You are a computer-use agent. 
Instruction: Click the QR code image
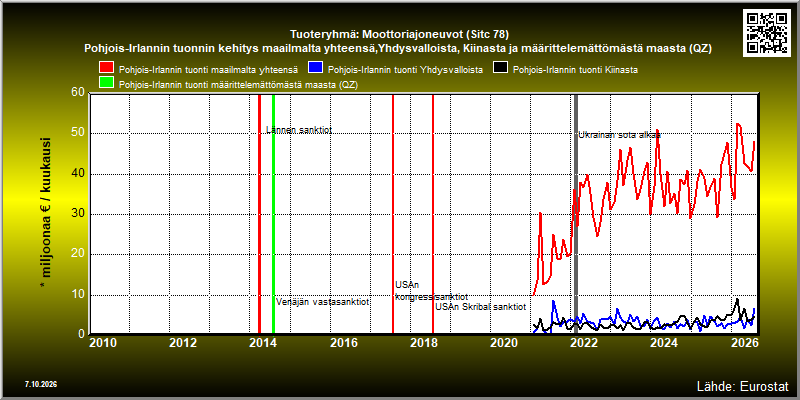[768, 32]
